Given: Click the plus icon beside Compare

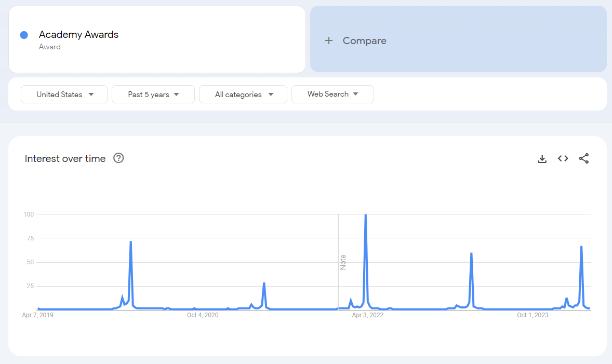Looking at the screenshot, I should [329, 41].
